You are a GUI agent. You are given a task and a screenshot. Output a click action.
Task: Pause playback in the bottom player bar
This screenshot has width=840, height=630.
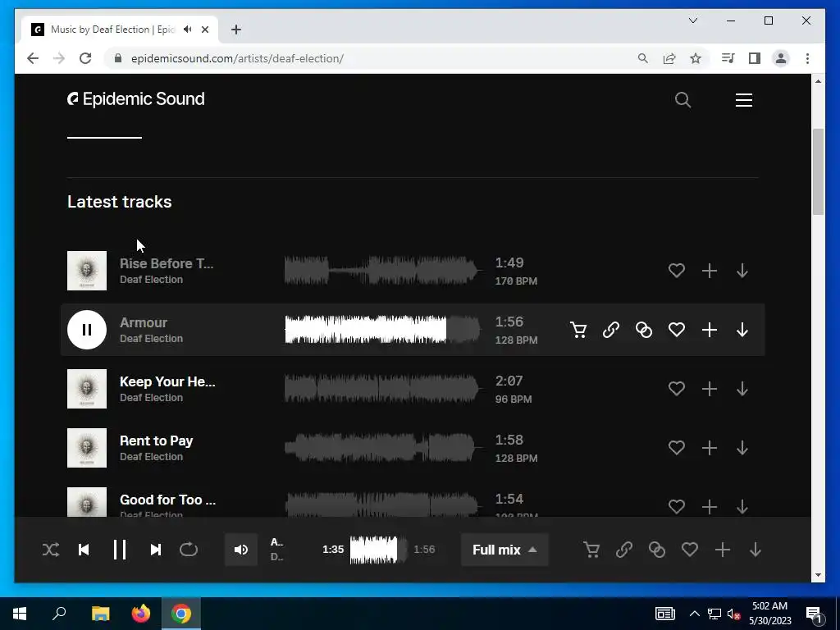pos(120,550)
